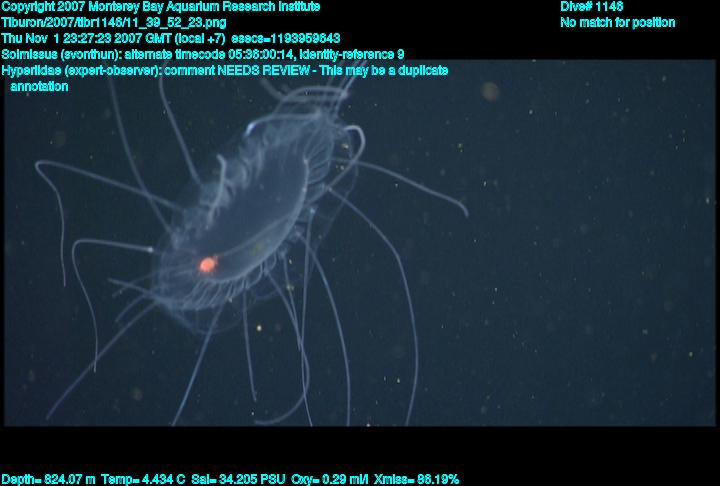This screenshot has height=486, width=720.
Task: Click the "Oxy= 0.29 ml/l" reading
Action: [x=330, y=479]
